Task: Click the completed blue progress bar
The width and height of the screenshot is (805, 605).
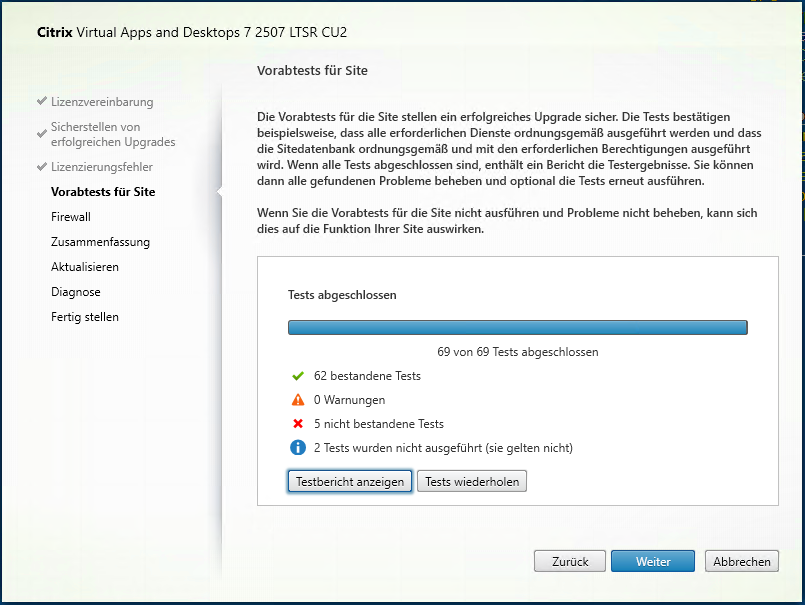Action: click(518, 328)
